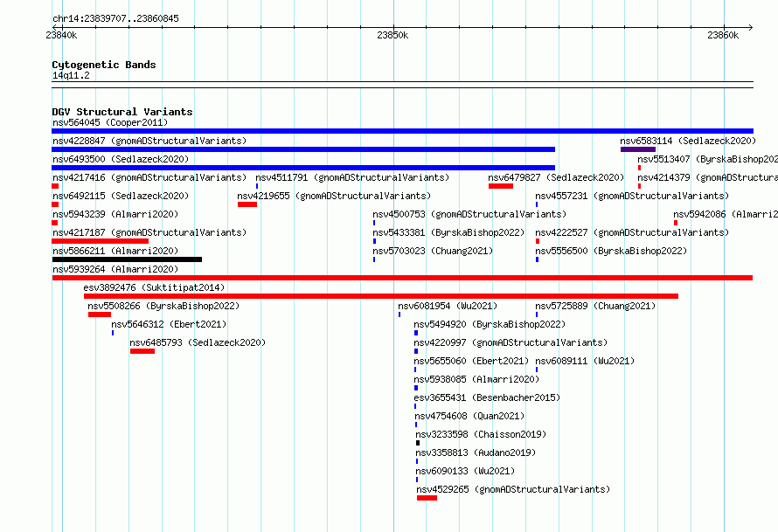Click nsv4217187 gnomAD variant label
Viewport: 778px width, 532px height.
149,232
